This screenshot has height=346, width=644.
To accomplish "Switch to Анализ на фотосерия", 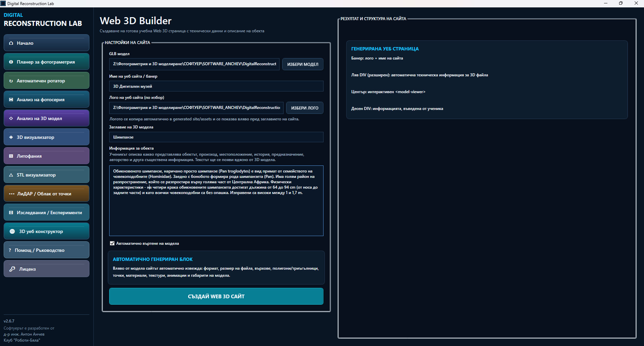I will tap(46, 100).
